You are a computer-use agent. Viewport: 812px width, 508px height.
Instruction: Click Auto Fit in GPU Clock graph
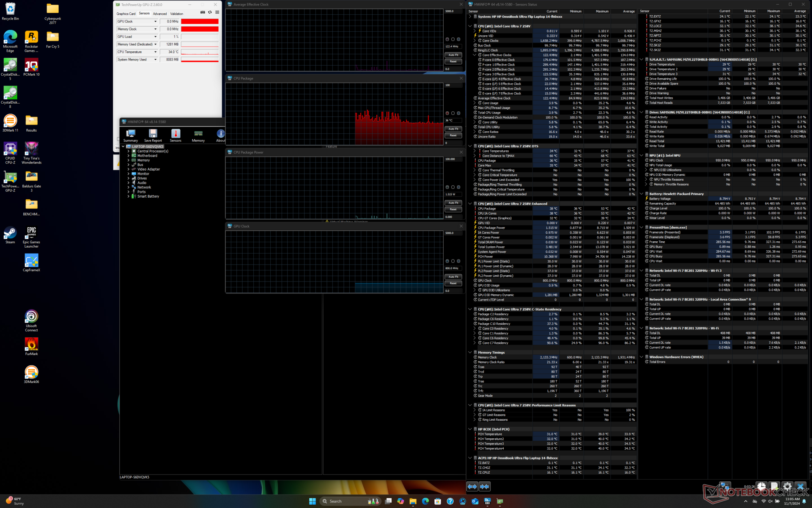(x=453, y=277)
